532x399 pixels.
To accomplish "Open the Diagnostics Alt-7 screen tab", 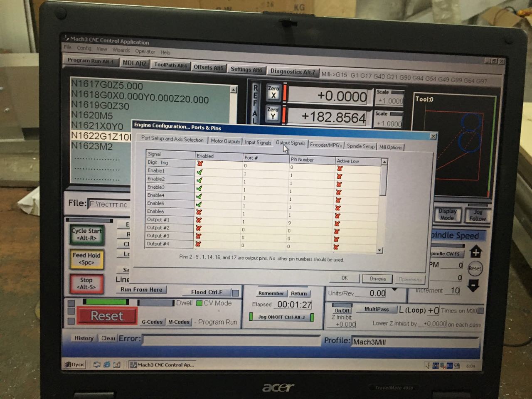I will coord(293,71).
